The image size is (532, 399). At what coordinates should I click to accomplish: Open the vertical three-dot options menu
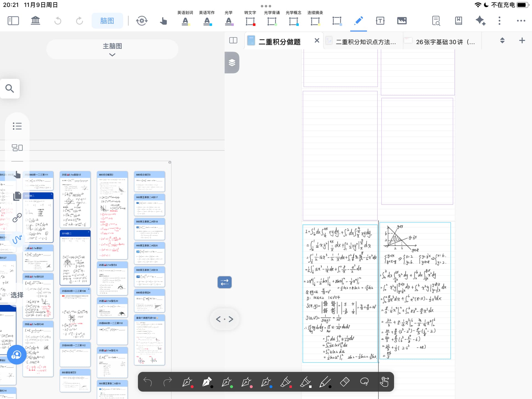tap(499, 21)
